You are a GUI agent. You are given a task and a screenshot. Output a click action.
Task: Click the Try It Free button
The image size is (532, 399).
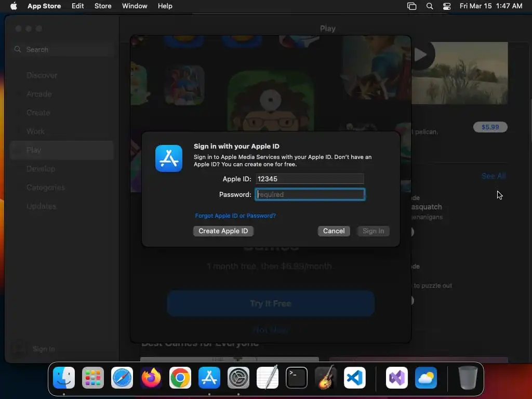271,303
